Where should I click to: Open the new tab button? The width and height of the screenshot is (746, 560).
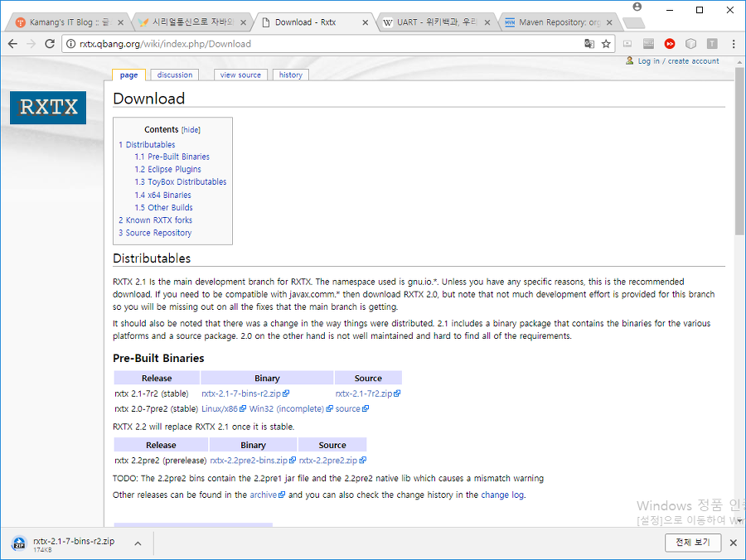tap(633, 22)
